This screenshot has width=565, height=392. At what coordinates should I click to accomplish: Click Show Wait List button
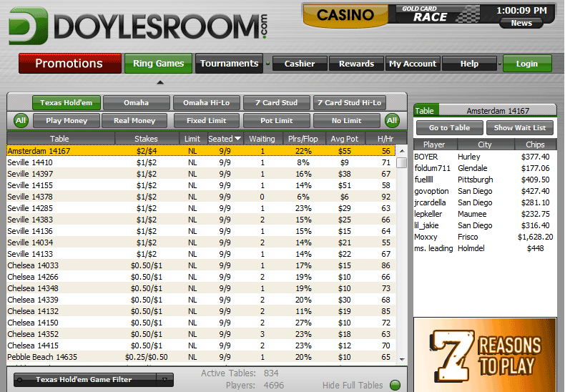click(520, 127)
